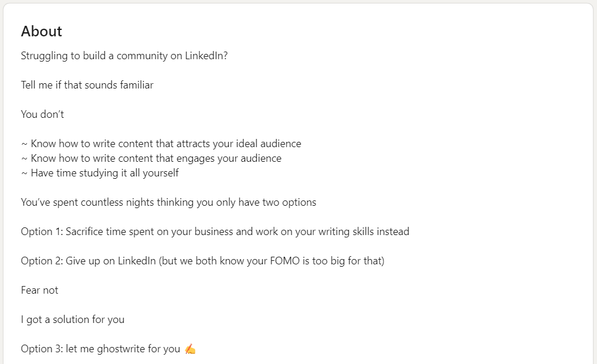
Task: Click the tilde before 'Have time studying'
Action: click(x=24, y=174)
